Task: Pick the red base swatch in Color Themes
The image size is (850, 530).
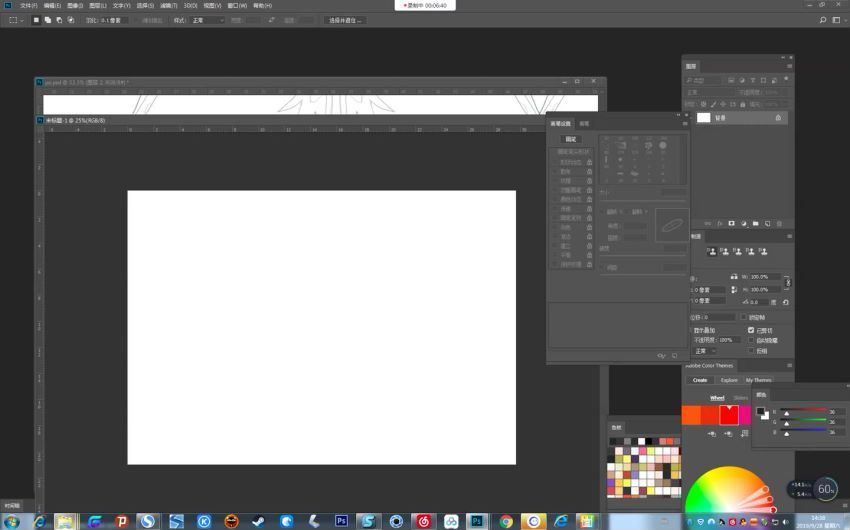Action: [x=729, y=415]
